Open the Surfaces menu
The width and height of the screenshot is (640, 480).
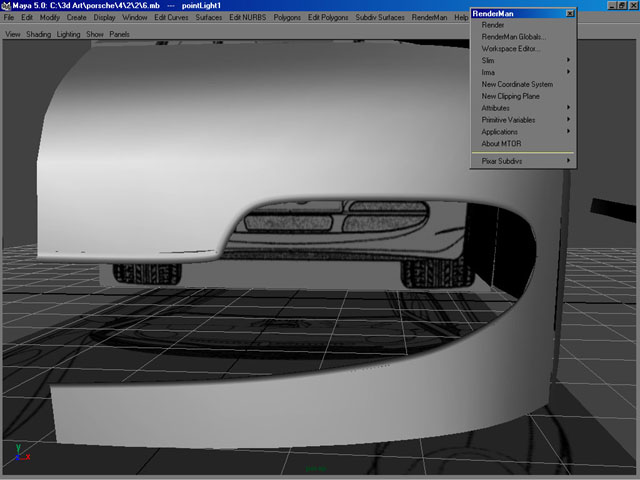(209, 18)
